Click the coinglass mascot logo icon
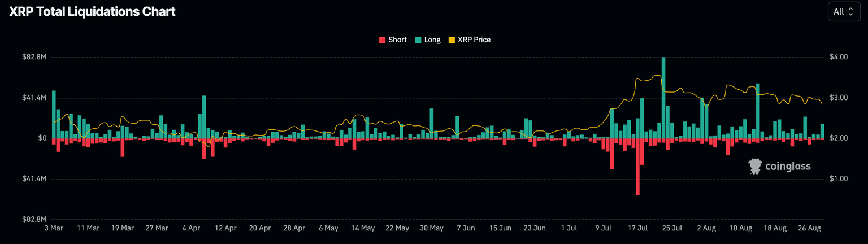Image resolution: width=868 pixels, height=244 pixels. tap(755, 166)
